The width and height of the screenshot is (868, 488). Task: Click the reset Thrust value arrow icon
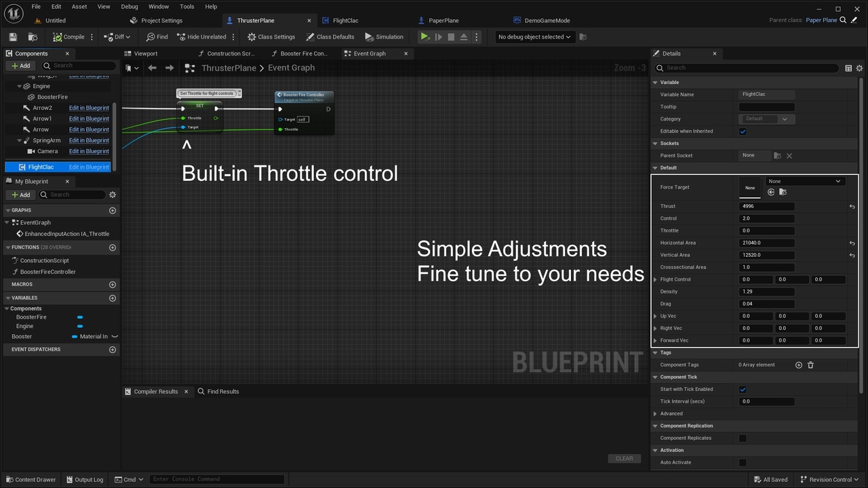click(852, 206)
